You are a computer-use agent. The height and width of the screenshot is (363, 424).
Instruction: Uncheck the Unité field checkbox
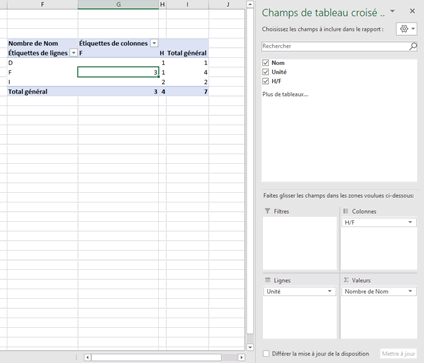266,72
